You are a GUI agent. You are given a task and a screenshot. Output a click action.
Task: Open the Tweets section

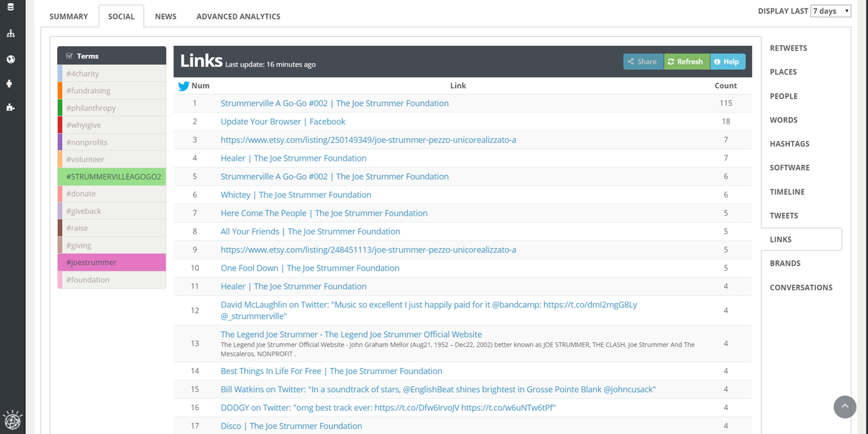(x=784, y=216)
